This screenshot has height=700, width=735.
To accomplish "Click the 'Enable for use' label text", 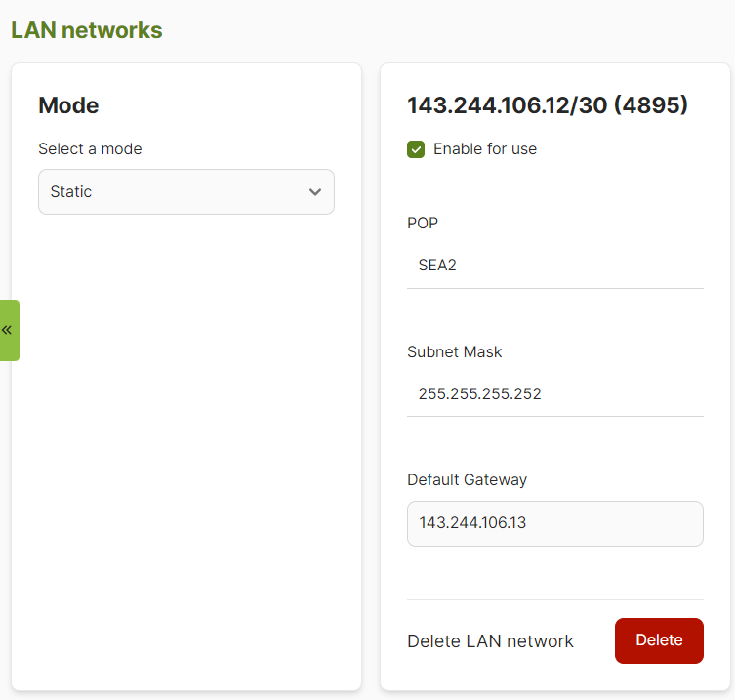I will 484,149.
